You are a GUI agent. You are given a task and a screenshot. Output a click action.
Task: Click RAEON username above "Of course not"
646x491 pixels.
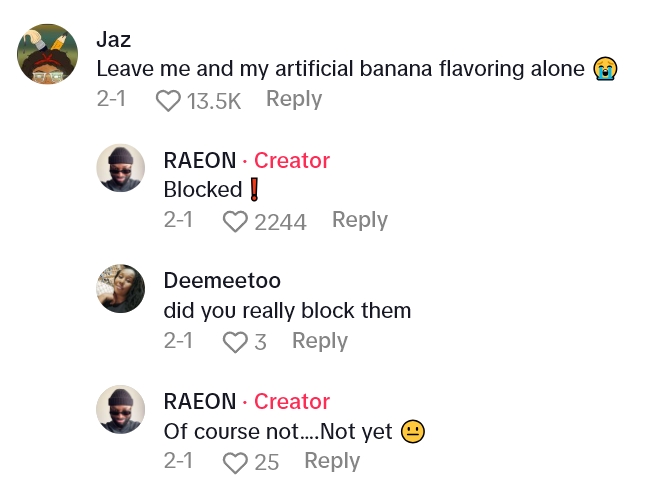pos(200,401)
